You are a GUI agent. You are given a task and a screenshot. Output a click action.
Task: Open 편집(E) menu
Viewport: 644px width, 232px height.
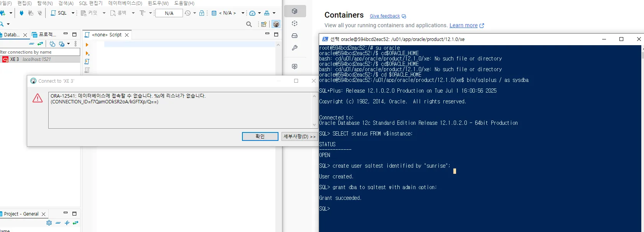(x=25, y=3)
